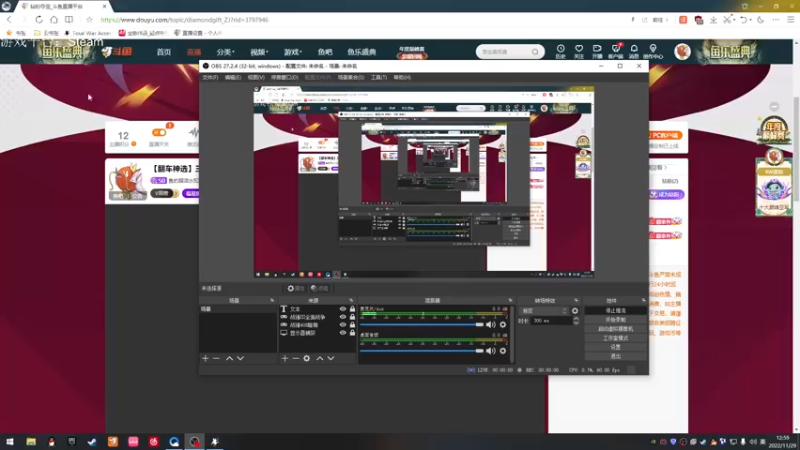Viewport: 800px width, 450px height.
Task: Click the exit button in OBS controls
Action: [x=615, y=356]
